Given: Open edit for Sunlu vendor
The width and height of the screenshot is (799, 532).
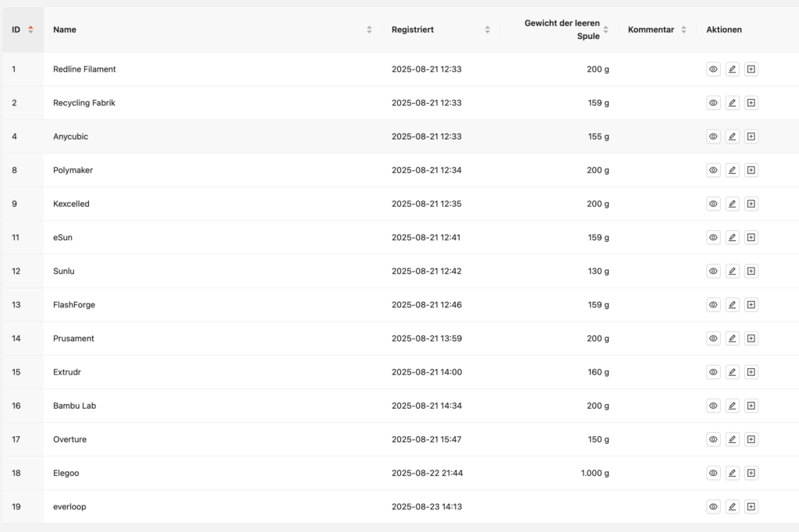Looking at the screenshot, I should (x=732, y=271).
